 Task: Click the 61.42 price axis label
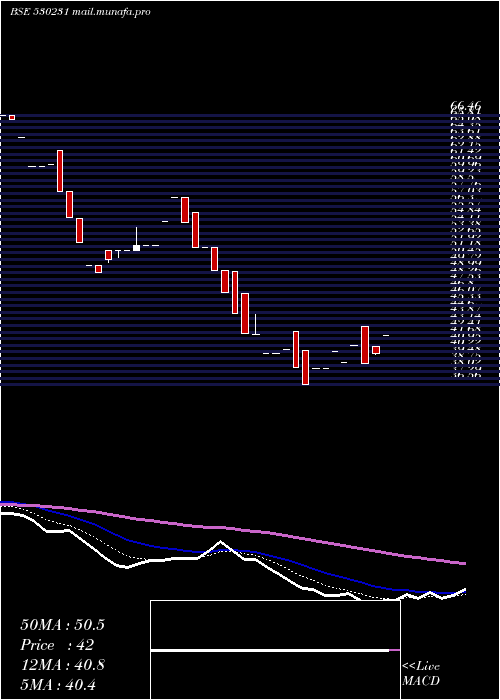466,151
